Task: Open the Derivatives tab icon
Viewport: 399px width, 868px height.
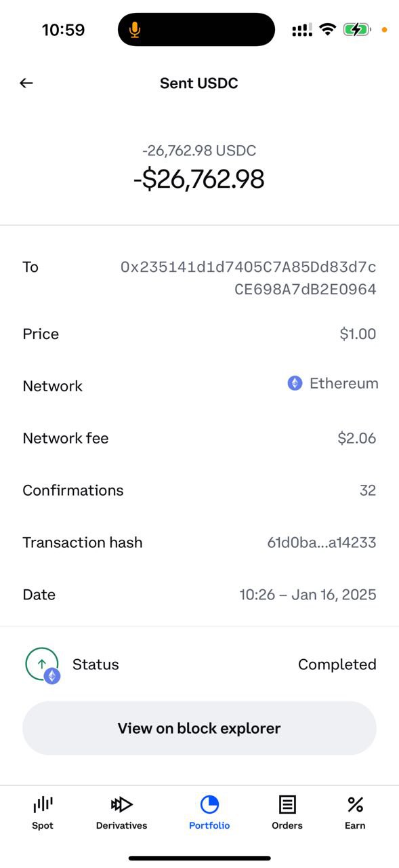Action: 122,804
